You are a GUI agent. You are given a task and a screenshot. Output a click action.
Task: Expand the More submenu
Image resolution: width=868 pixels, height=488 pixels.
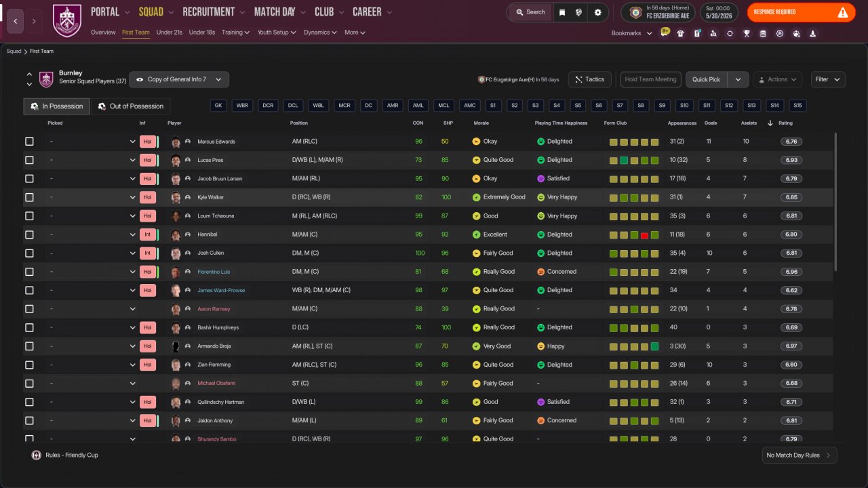355,33
